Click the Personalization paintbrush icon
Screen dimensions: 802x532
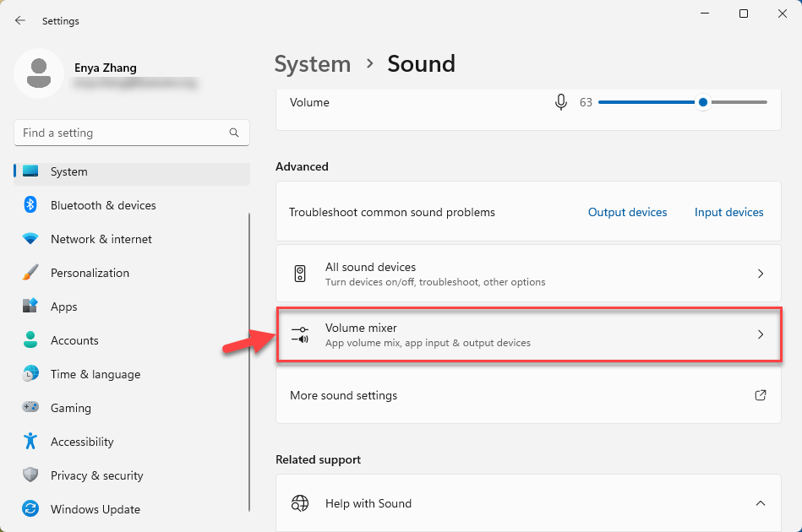coord(30,273)
